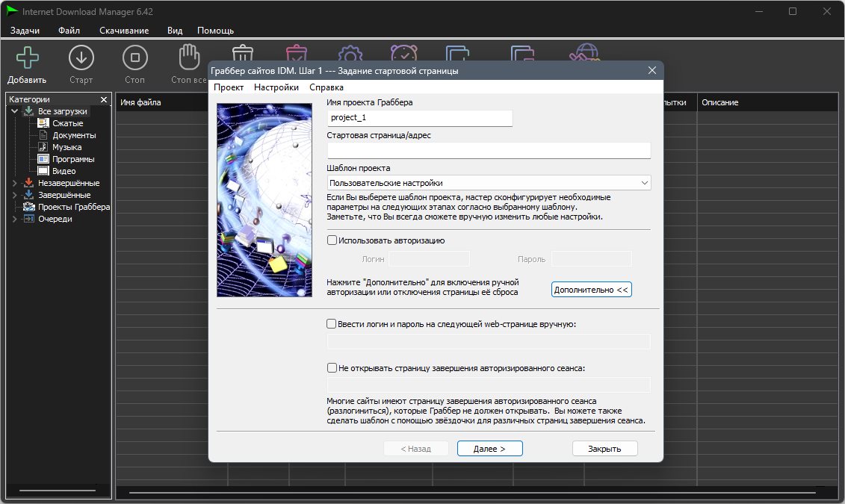Click the Пароль input field
Screen dimensions: 845x504
(x=592, y=259)
